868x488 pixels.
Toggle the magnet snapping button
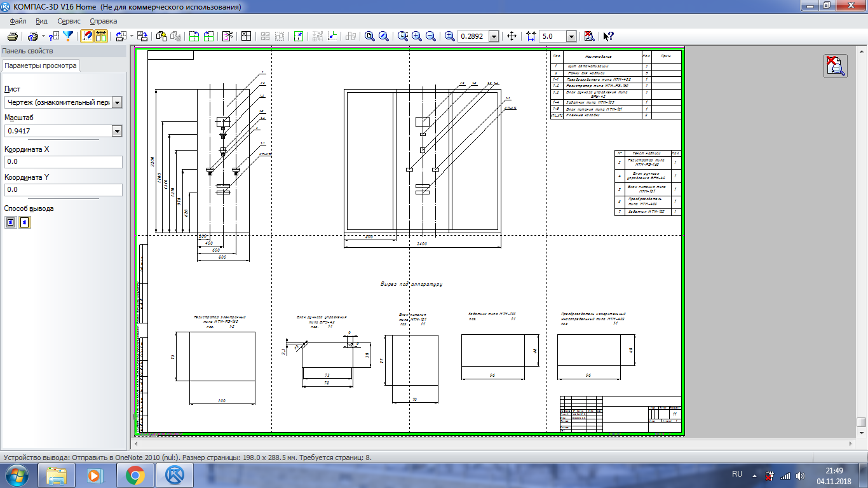87,36
